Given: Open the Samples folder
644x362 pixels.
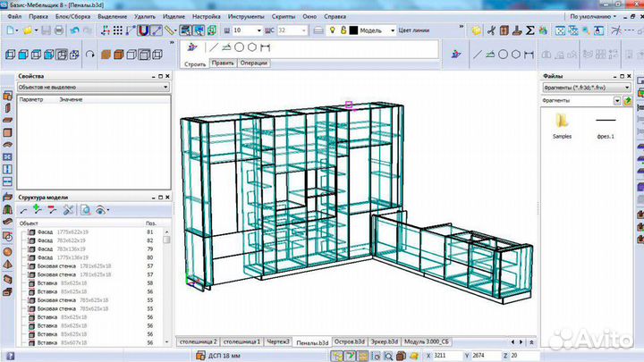Looking at the screenshot, I should click(562, 123).
